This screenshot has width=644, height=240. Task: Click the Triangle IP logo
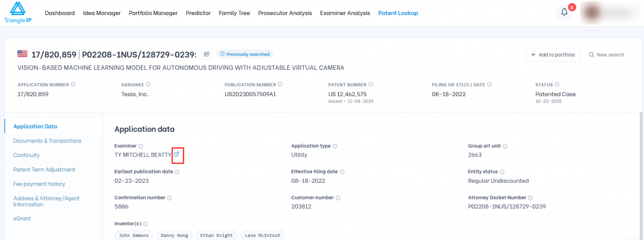pyautogui.click(x=18, y=13)
